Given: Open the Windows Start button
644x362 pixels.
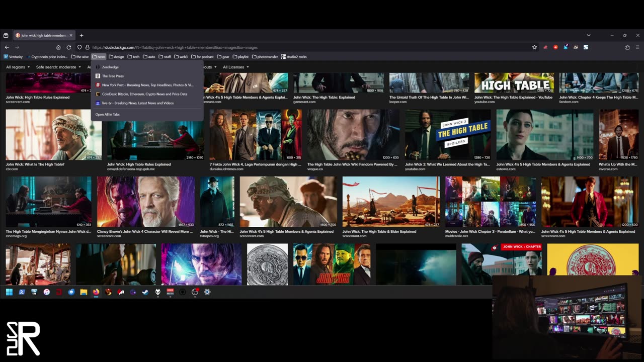Looking at the screenshot, I should coord(9,292).
